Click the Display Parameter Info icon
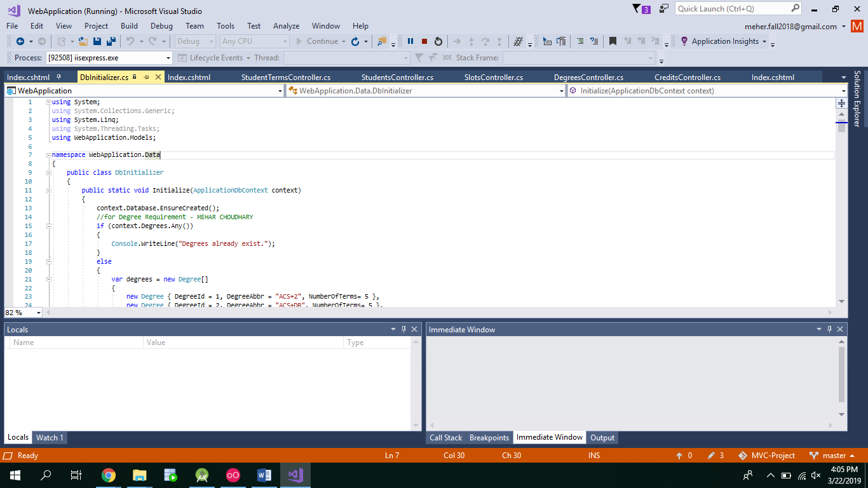This screenshot has width=868, height=488. (x=561, y=41)
